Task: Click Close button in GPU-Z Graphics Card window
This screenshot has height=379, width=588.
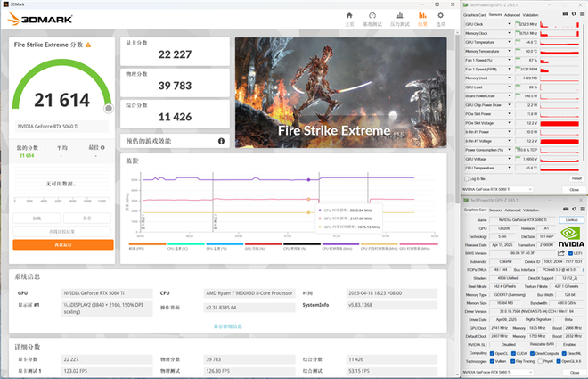Action: click(x=574, y=373)
